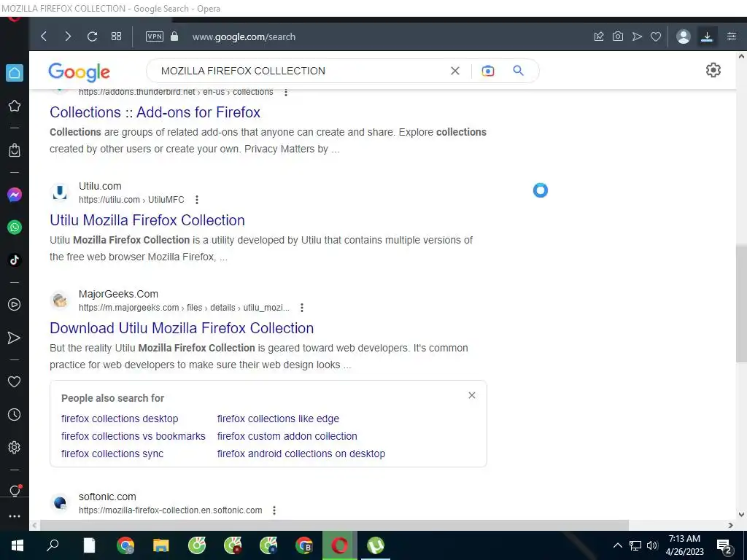Open the Opera account profile icon
747x560 pixels.
click(x=683, y=36)
